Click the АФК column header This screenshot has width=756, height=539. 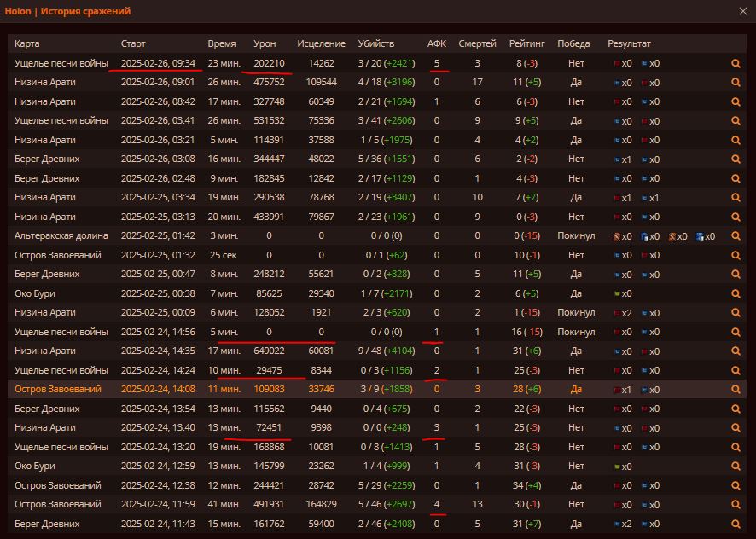(x=437, y=43)
